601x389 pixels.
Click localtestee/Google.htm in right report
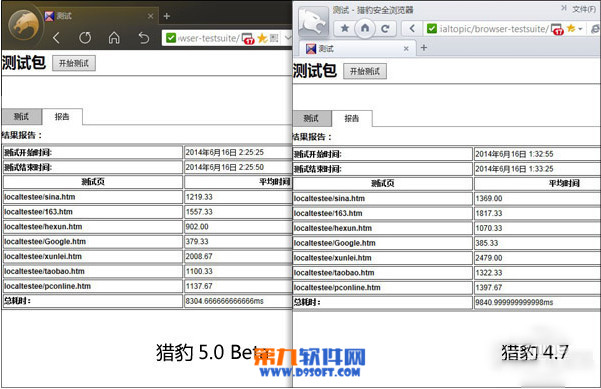335,243
